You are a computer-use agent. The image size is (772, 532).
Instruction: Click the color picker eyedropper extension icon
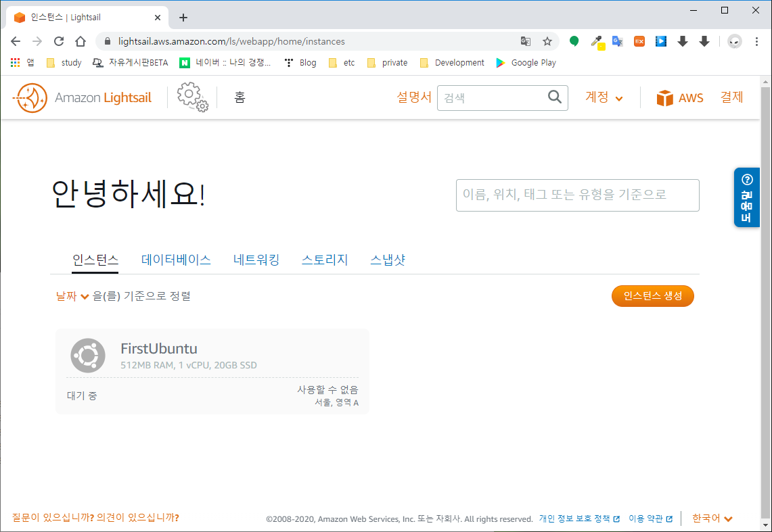[x=597, y=42]
